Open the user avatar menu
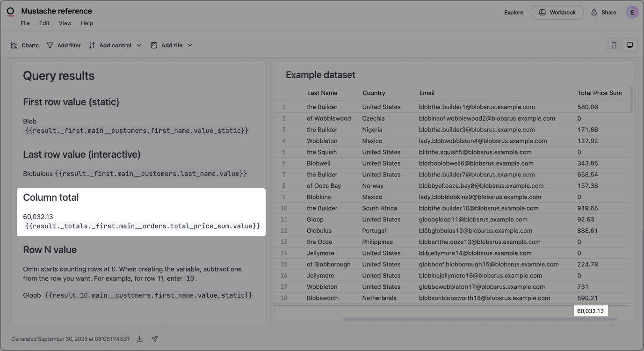This screenshot has height=351, width=644. click(x=632, y=11)
